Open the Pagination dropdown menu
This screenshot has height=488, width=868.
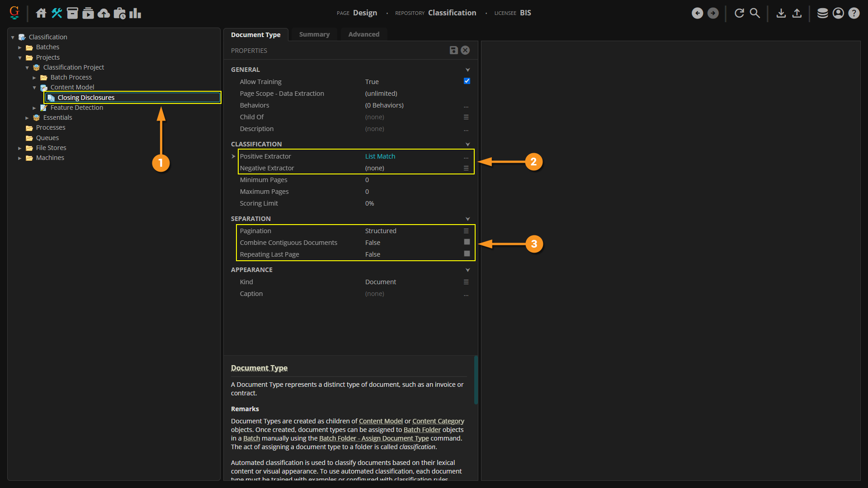[466, 231]
